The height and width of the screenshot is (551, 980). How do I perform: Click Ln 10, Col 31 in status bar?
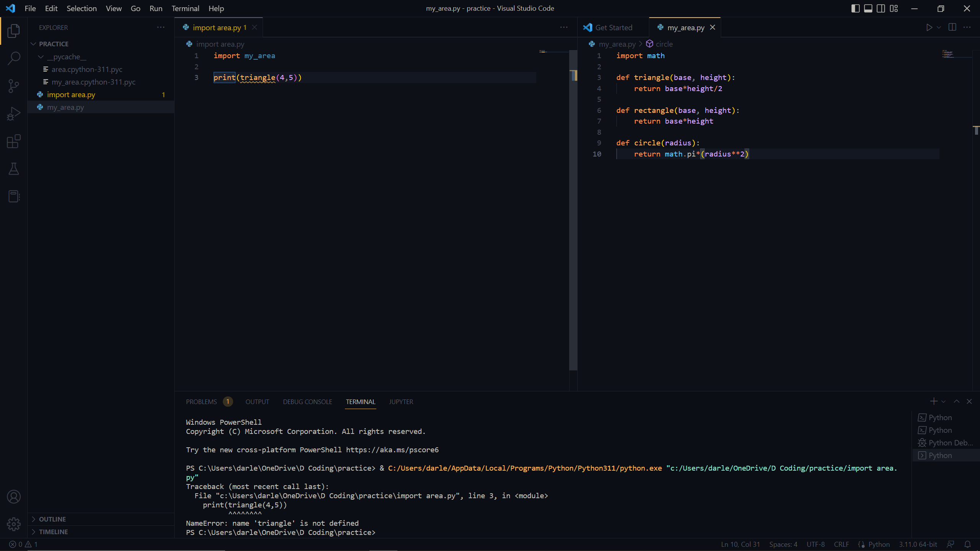(740, 544)
